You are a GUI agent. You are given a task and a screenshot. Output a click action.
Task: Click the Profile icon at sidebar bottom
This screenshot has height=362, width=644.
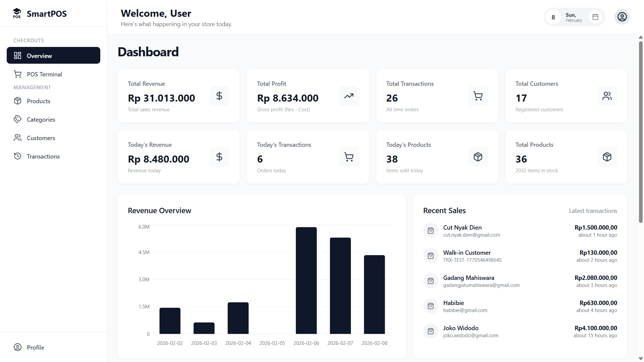click(18, 347)
